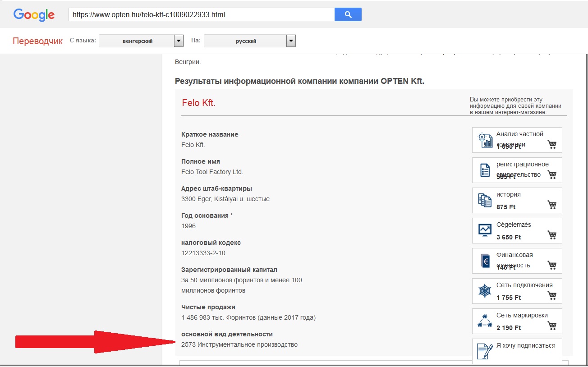This screenshot has width=588, height=367.
Task: Add Cégelemzés 3 650 Ft to cart
Action: pyautogui.click(x=552, y=235)
